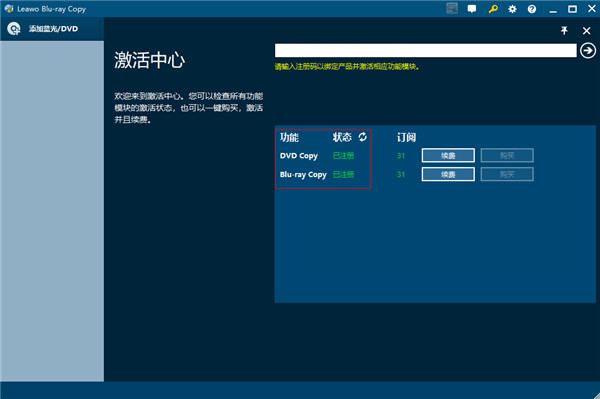Click the Blu-ray Copy 已注册 status
This screenshot has width=600, height=399.
tap(343, 174)
